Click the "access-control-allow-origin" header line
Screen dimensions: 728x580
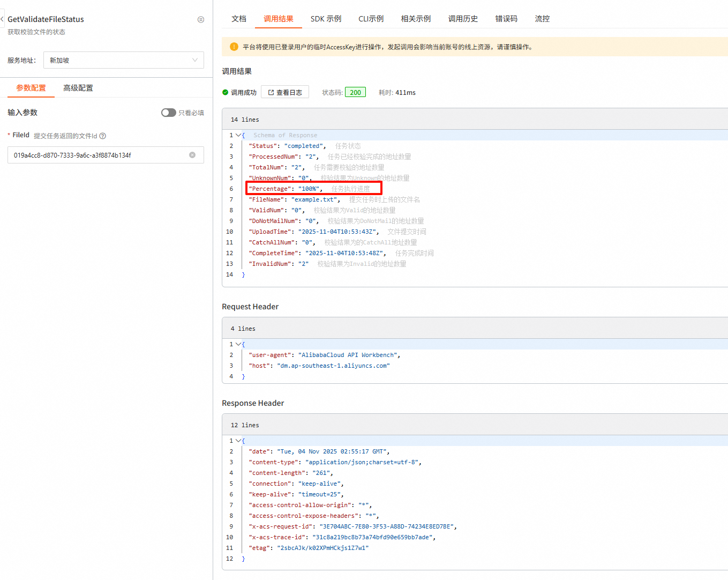pyautogui.click(x=310, y=505)
